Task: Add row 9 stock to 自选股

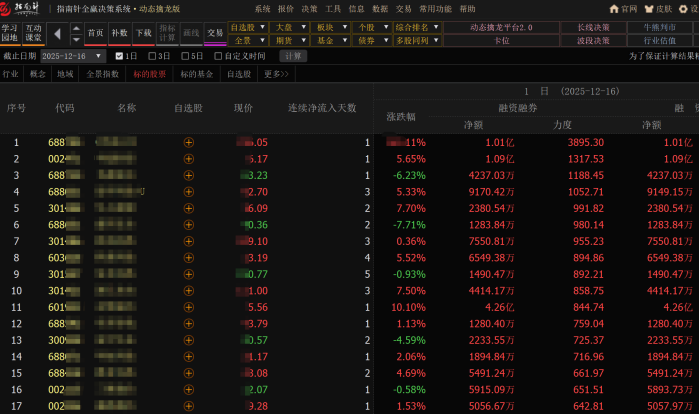Action: [x=189, y=275]
